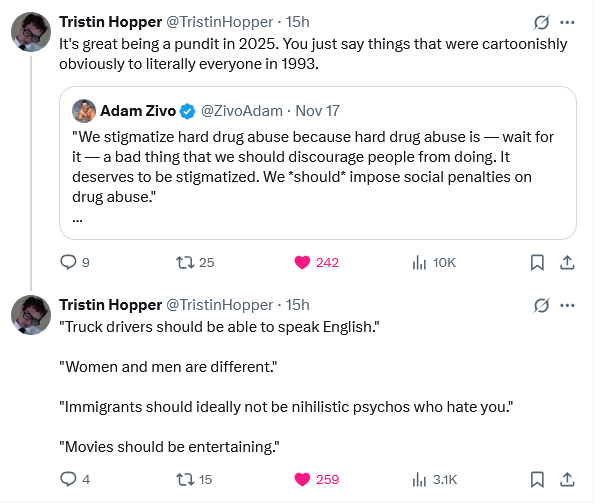Reply to the tweet with 4 replies
This screenshot has height=504, width=600.
tap(69, 479)
